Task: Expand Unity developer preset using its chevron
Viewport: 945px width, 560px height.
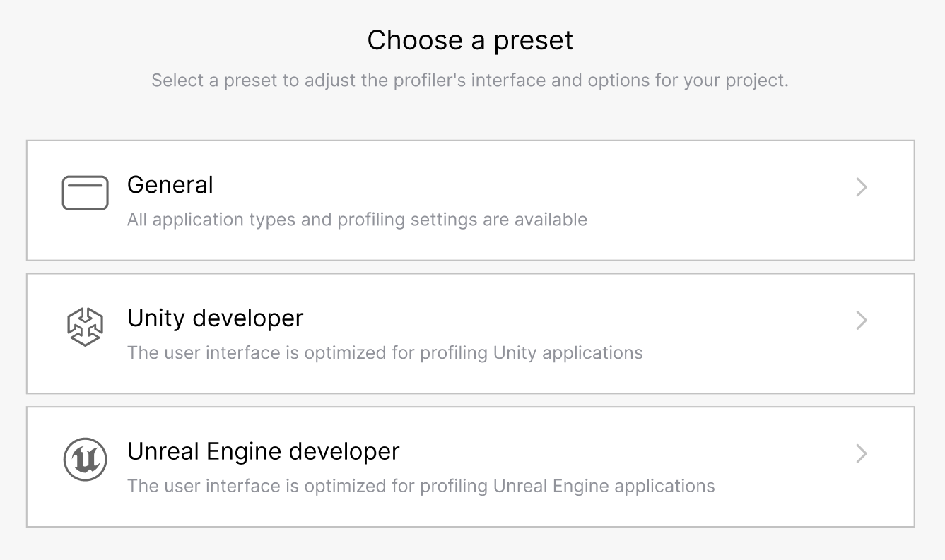Action: (x=861, y=321)
